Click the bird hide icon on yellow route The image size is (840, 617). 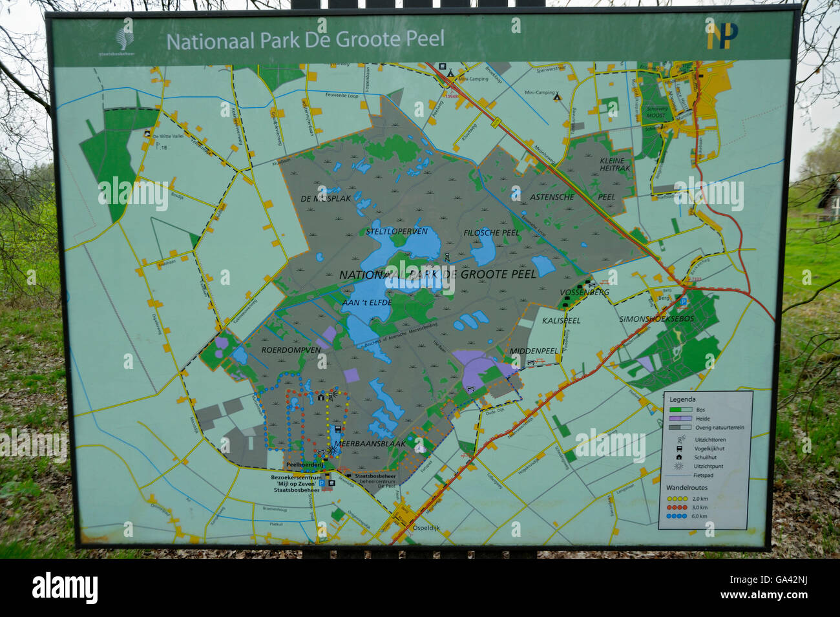click(x=338, y=430)
